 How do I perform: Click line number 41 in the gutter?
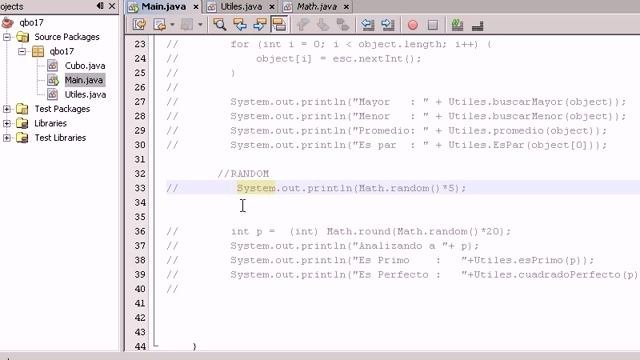coord(140,303)
